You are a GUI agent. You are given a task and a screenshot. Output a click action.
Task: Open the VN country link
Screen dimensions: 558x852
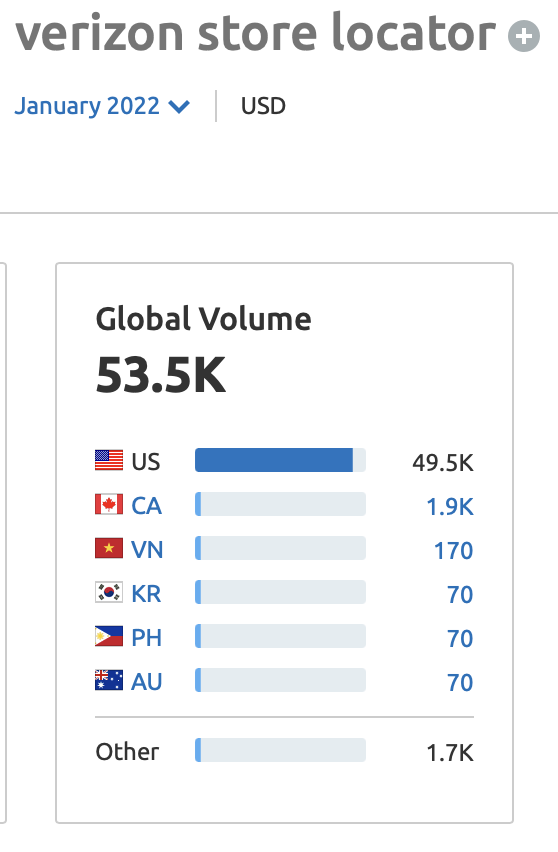pos(147,550)
